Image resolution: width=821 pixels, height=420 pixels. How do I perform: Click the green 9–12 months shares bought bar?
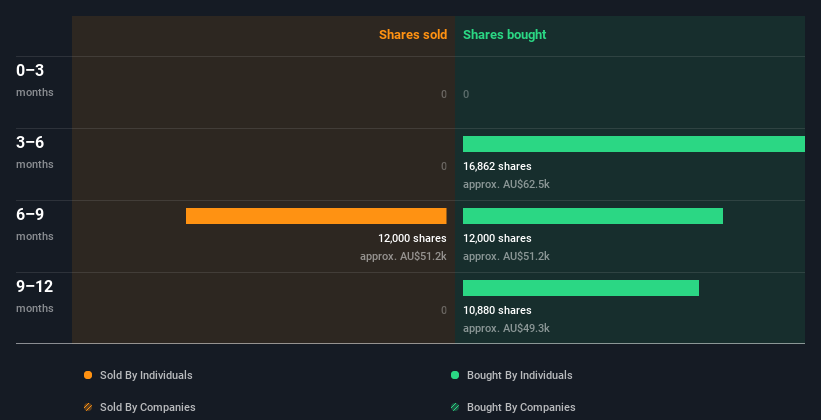580,288
